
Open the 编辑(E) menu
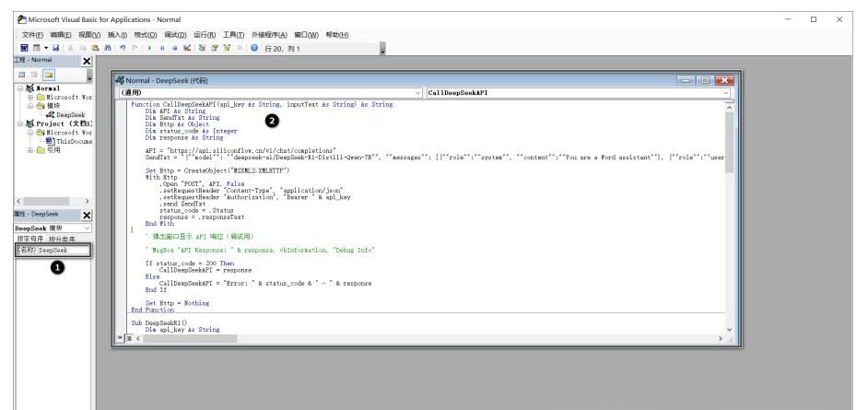(61, 34)
